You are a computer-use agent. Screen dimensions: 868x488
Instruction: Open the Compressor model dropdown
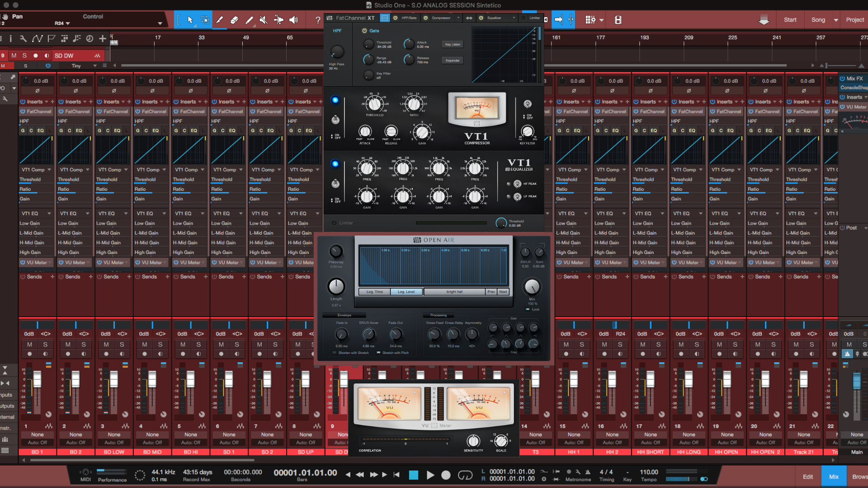pos(458,18)
